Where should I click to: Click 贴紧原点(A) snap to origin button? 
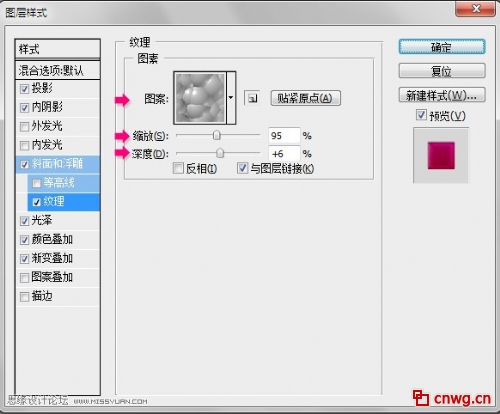coord(305,98)
